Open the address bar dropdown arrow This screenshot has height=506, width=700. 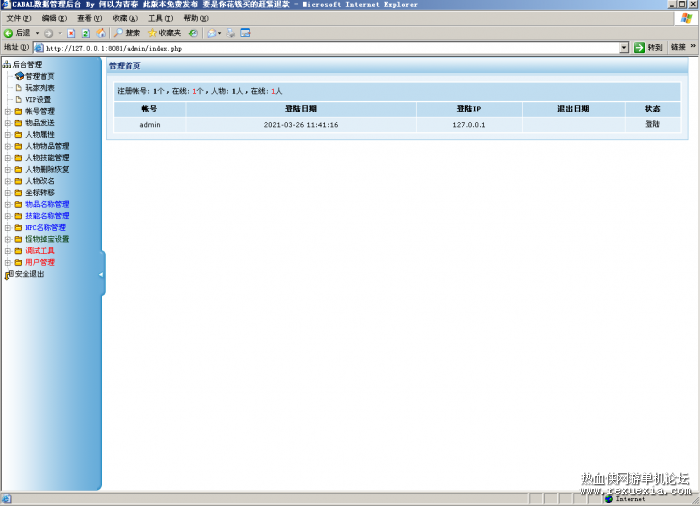coord(624,47)
